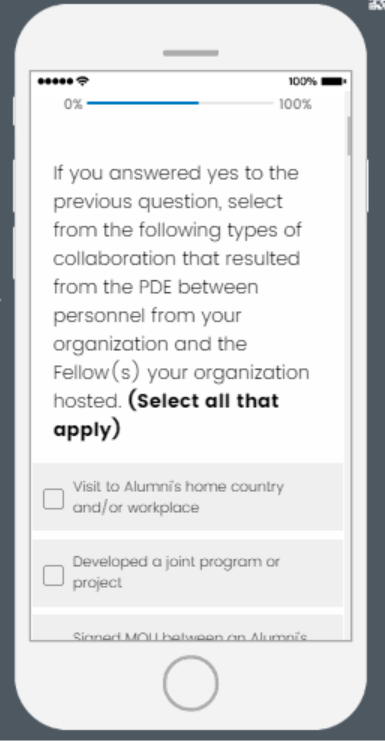385x741 pixels.
Task: Click the cellular signal dots icon
Action: [x=56, y=82]
